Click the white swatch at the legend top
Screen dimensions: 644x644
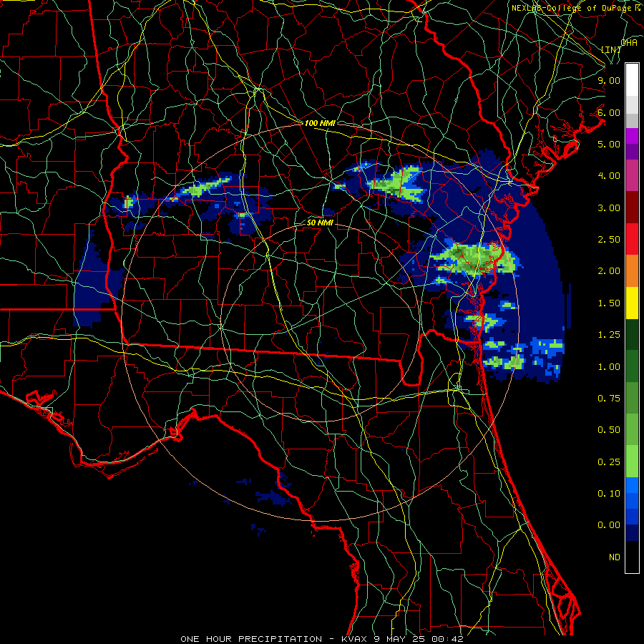[632, 79]
